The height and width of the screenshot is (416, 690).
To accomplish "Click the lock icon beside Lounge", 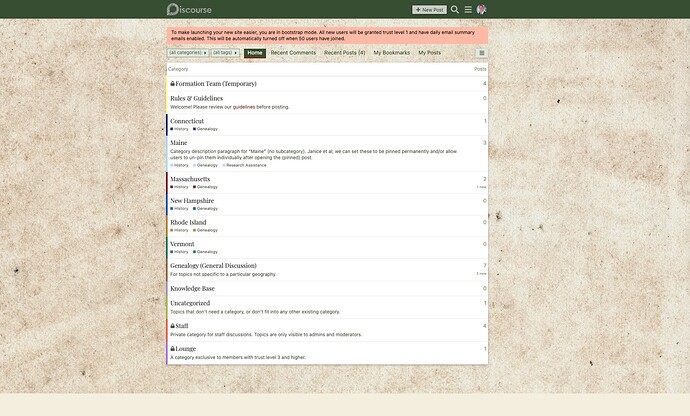I will coord(172,349).
